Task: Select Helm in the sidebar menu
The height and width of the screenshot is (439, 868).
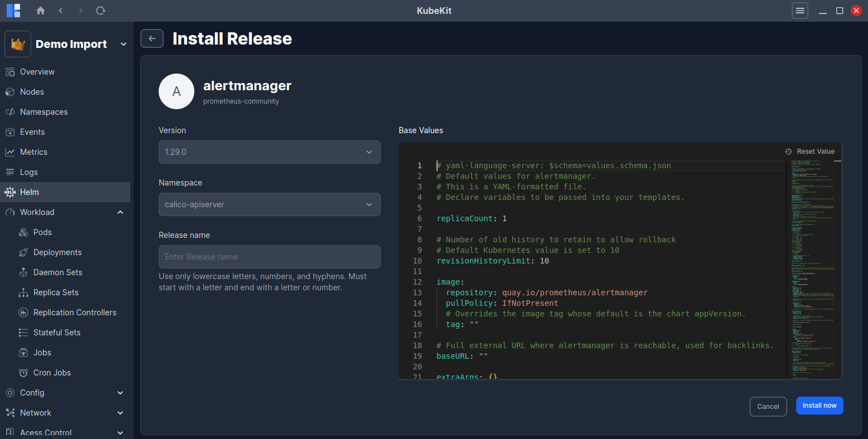Action: pos(30,192)
